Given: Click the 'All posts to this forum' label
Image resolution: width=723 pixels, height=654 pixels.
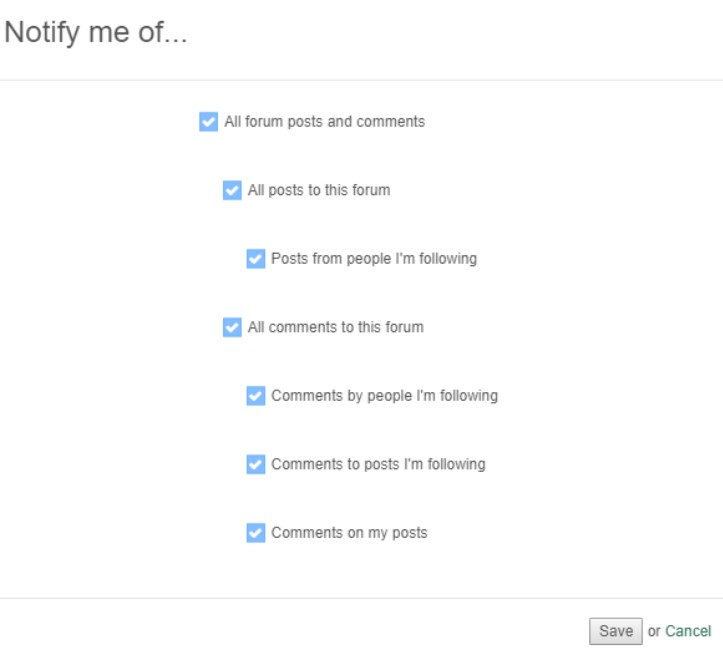Looking at the screenshot, I should point(318,190).
